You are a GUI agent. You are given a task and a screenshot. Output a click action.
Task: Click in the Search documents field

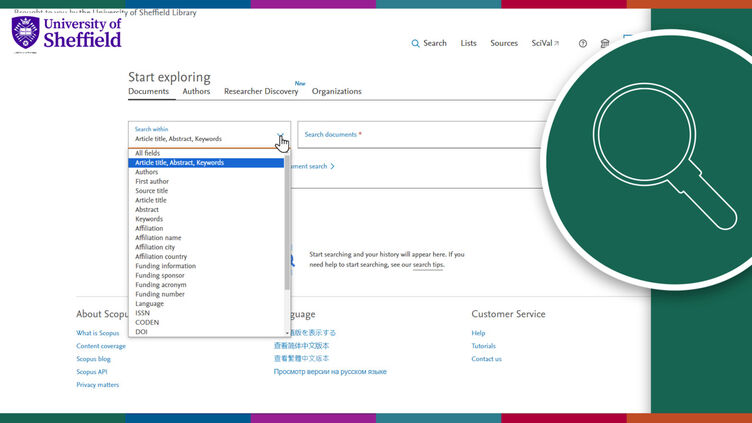tap(420, 135)
